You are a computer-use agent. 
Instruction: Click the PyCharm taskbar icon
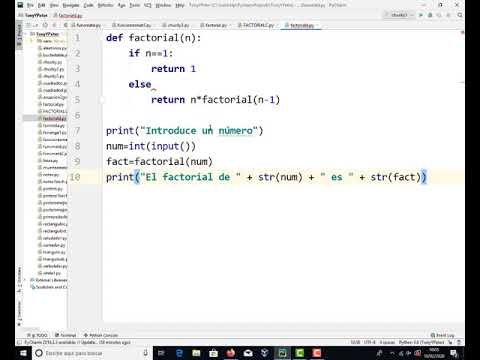282,353
